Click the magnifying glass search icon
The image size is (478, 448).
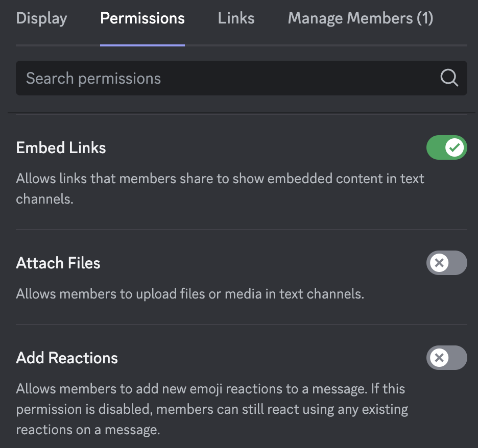click(x=449, y=78)
